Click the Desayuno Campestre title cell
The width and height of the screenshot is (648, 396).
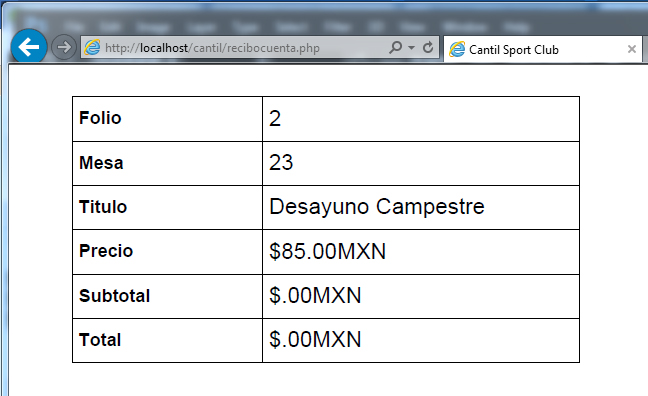[x=421, y=208]
